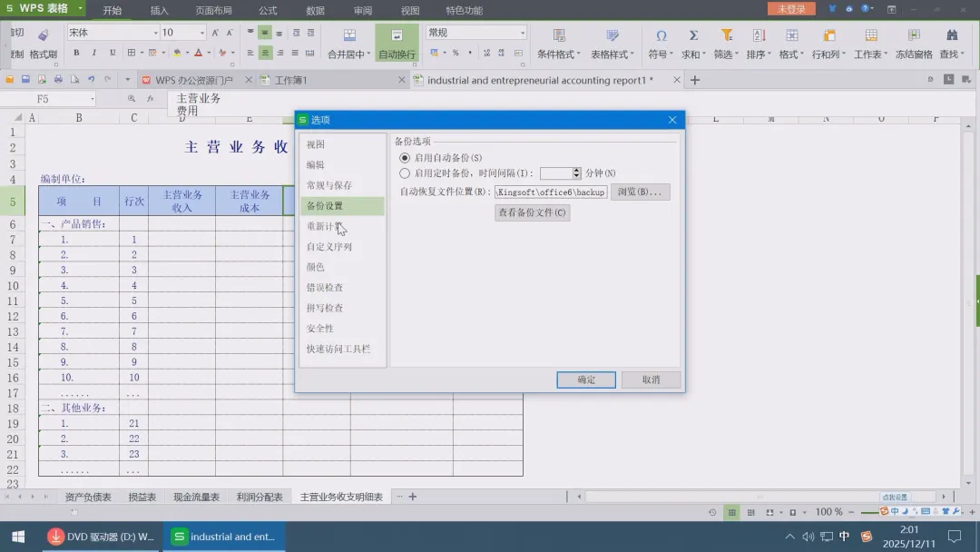980x552 pixels.
Task: Click the Rows and Columns icon
Action: (828, 35)
